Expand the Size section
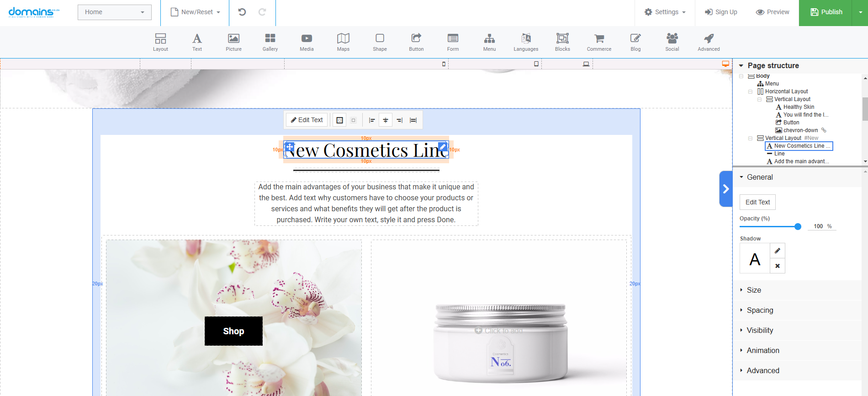 pos(754,290)
